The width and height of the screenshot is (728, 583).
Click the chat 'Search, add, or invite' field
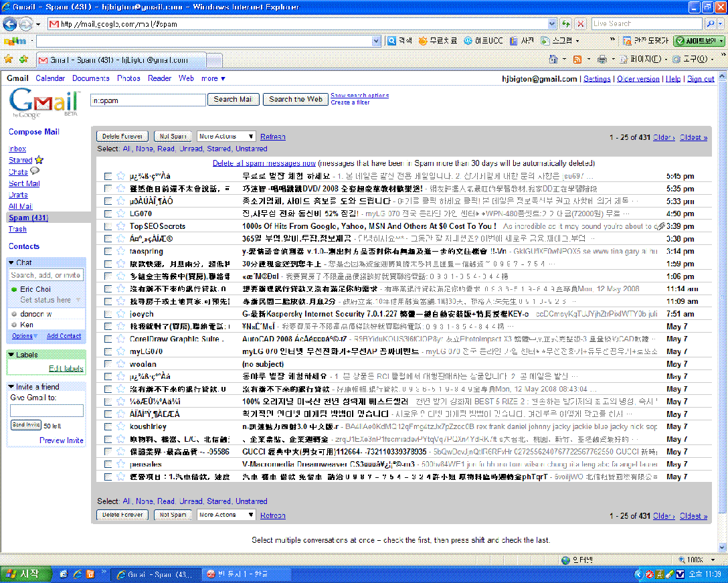[x=46, y=275]
